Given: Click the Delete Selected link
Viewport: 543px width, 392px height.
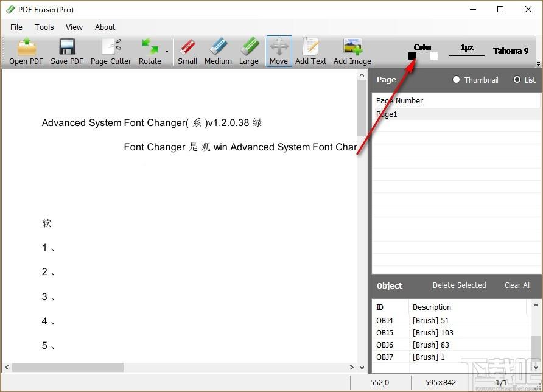Looking at the screenshot, I should click(459, 285).
